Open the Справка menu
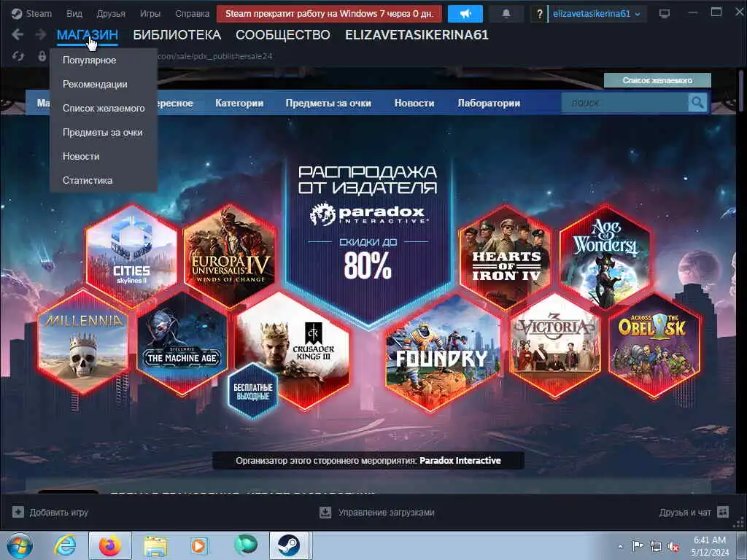The image size is (747, 560). click(x=192, y=13)
